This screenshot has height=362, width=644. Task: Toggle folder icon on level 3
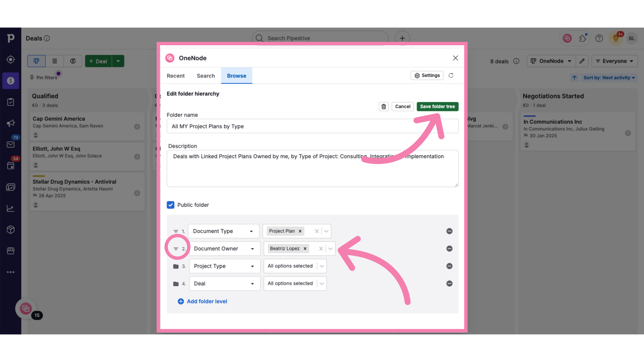(x=176, y=266)
